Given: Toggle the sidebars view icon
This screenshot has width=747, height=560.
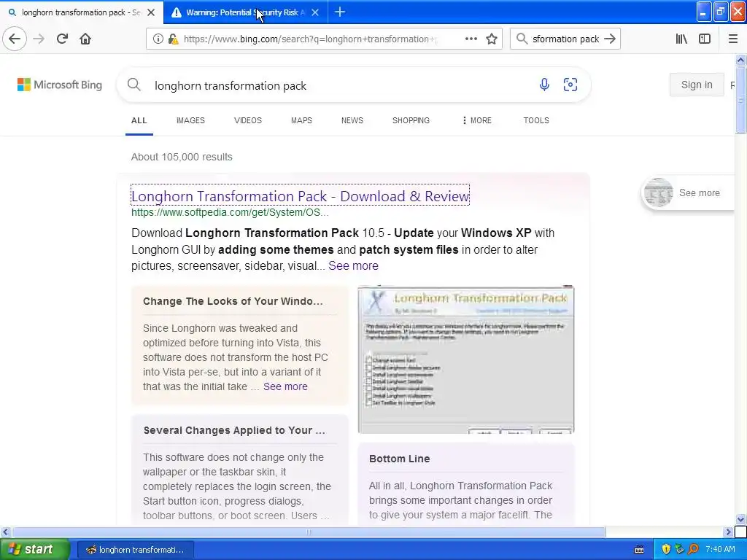Looking at the screenshot, I should coord(705,39).
